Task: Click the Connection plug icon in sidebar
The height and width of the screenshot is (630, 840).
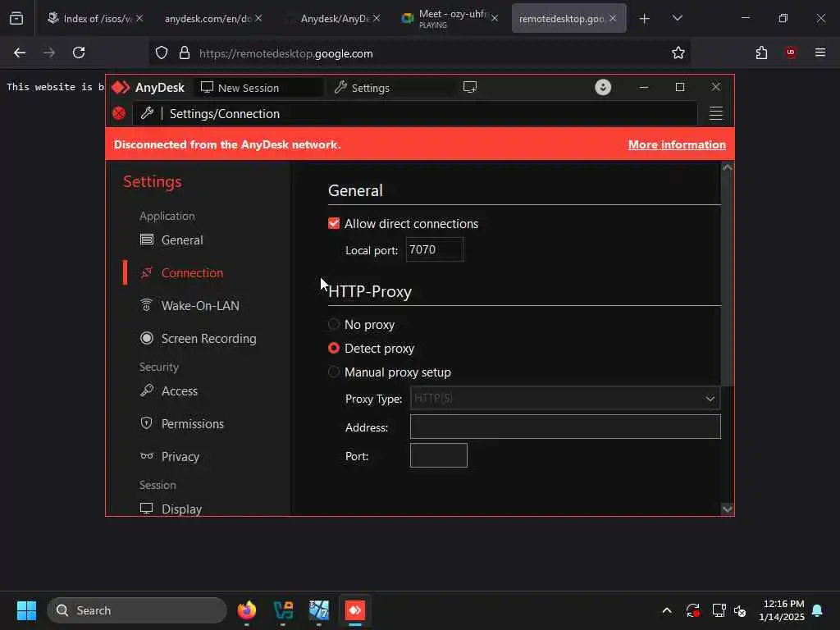Action: 146,272
